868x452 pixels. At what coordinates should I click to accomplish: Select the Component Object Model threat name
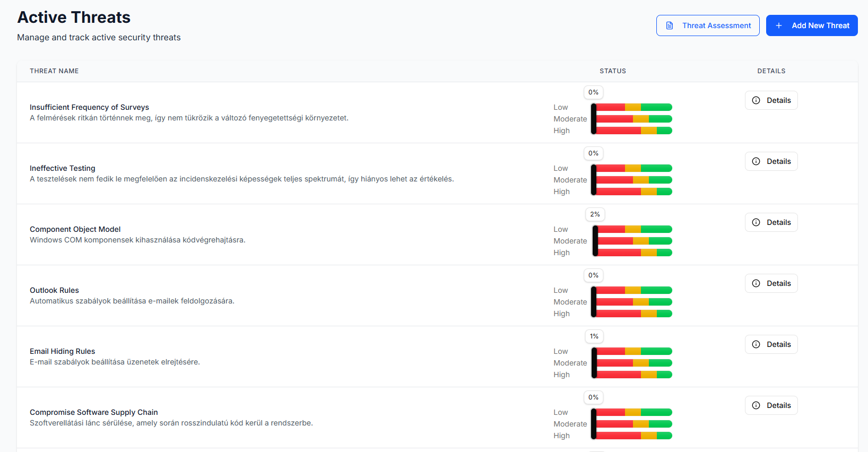click(75, 229)
